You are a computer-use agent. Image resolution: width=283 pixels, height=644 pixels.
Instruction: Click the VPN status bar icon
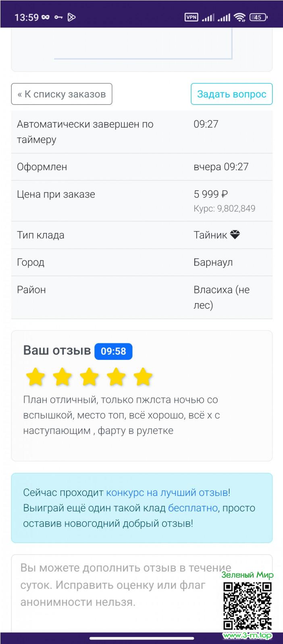coord(191,17)
